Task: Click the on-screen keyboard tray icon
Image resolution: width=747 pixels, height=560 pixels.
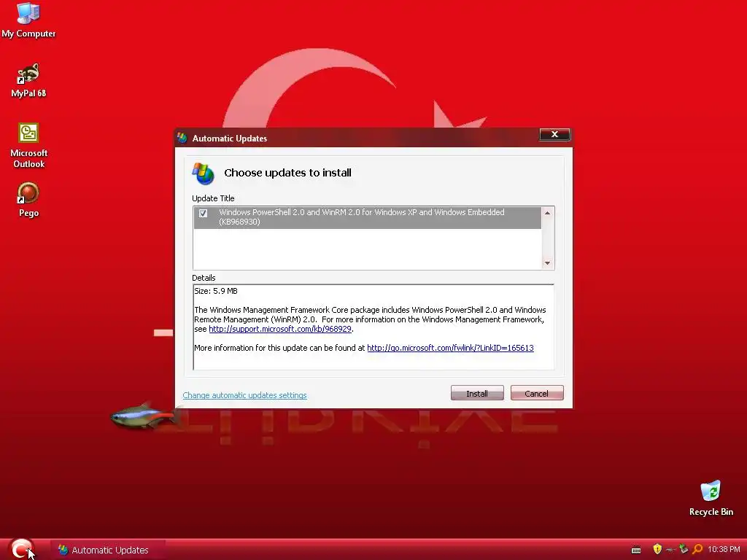Action: point(636,550)
